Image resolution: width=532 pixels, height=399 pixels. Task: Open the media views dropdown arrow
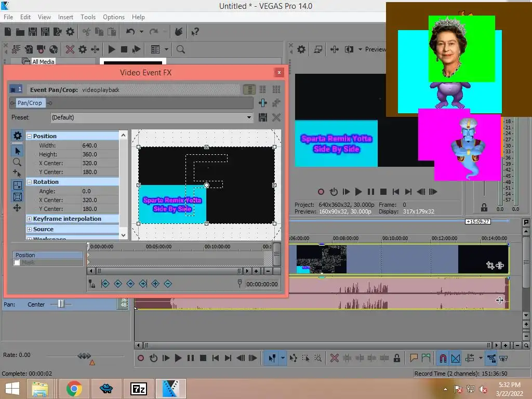(166, 49)
